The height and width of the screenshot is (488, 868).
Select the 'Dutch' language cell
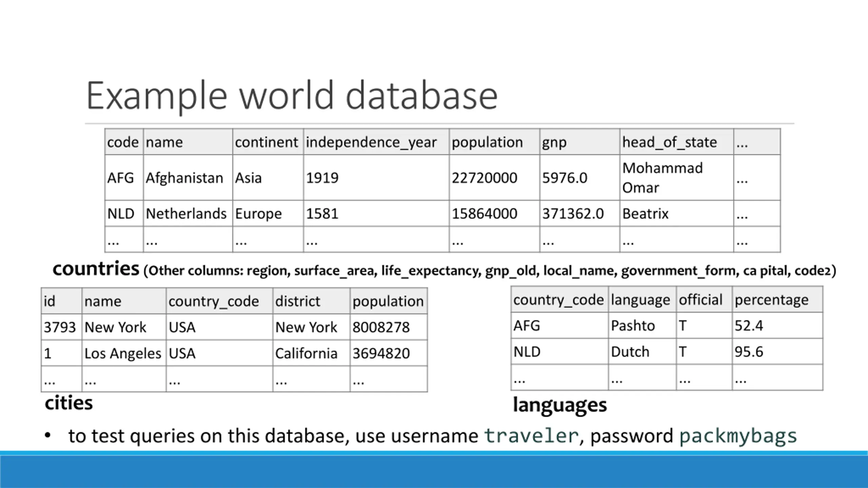[642, 351]
